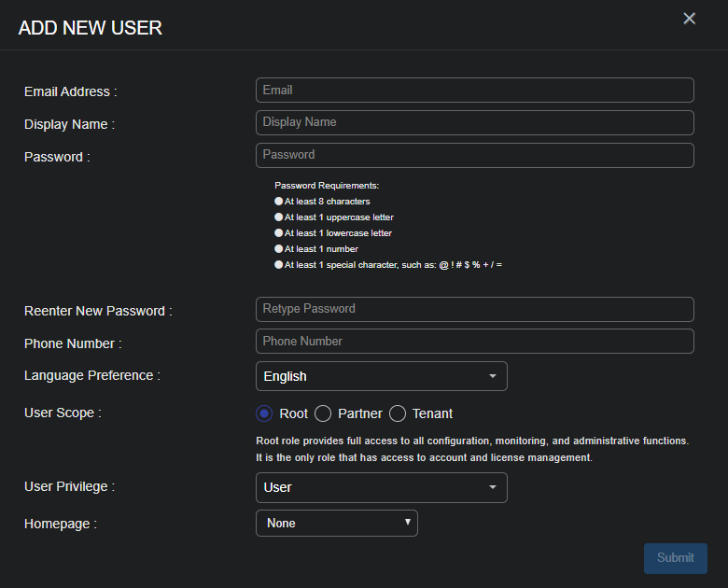Focus the Display Name text field
The height and width of the screenshot is (588, 728).
point(474,122)
